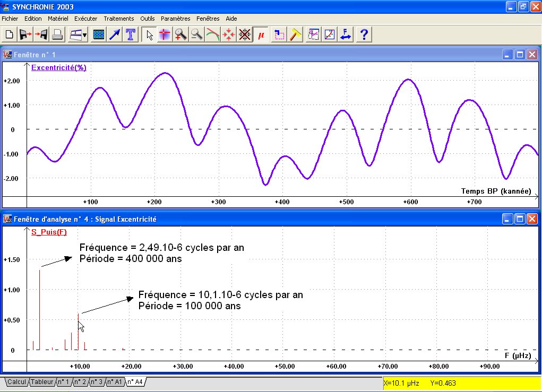
Task: Click the Excentricité(%) axis label link
Action: 58,67
